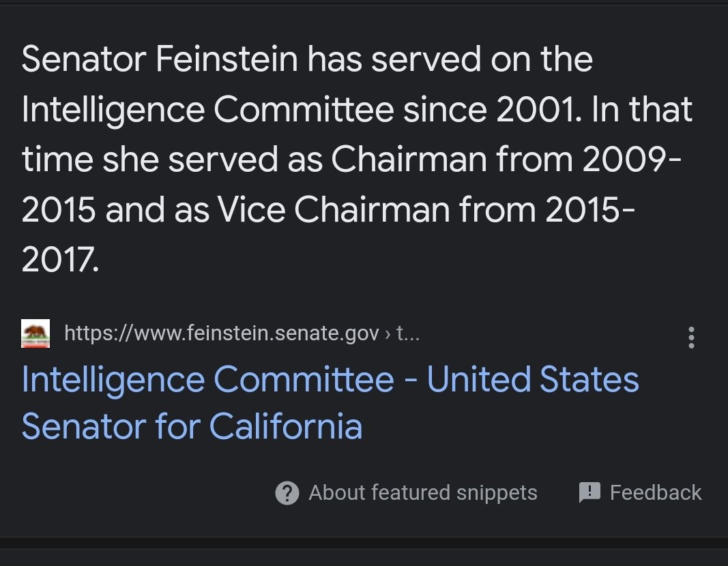Open the three-dot result options menu

(x=691, y=338)
